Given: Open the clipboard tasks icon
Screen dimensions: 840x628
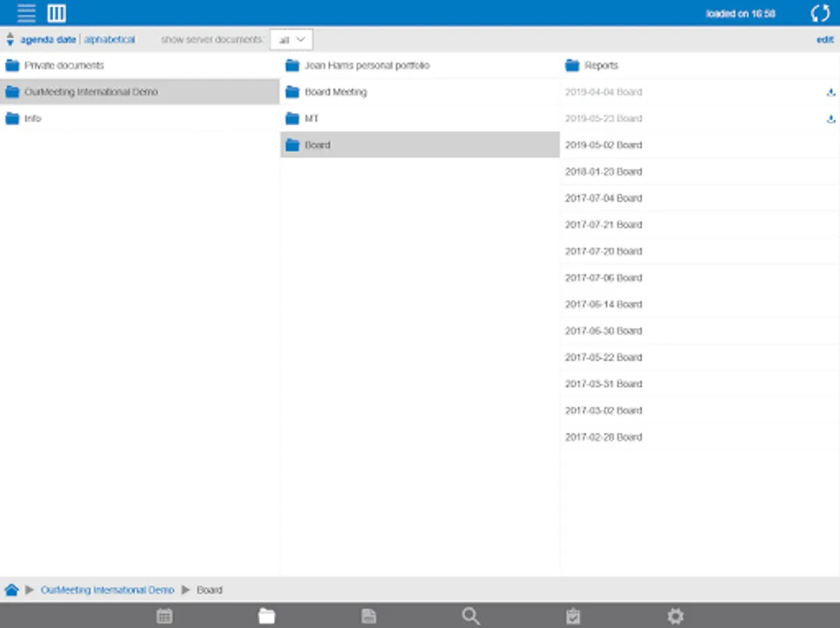Looking at the screenshot, I should [573, 615].
